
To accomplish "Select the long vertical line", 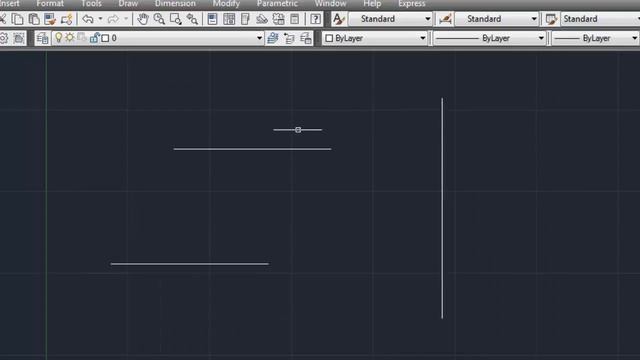I will click(x=442, y=208).
